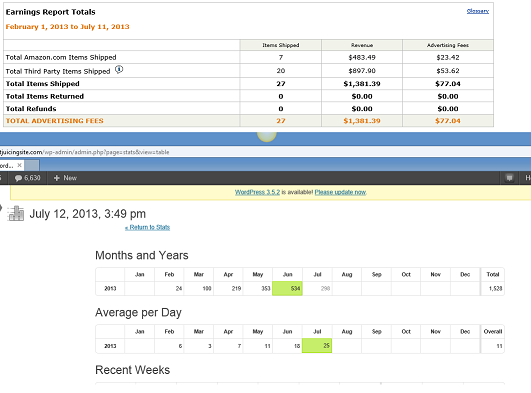This screenshot has height=393, width=531.
Task: Click the May value 353
Action: coord(258,288)
